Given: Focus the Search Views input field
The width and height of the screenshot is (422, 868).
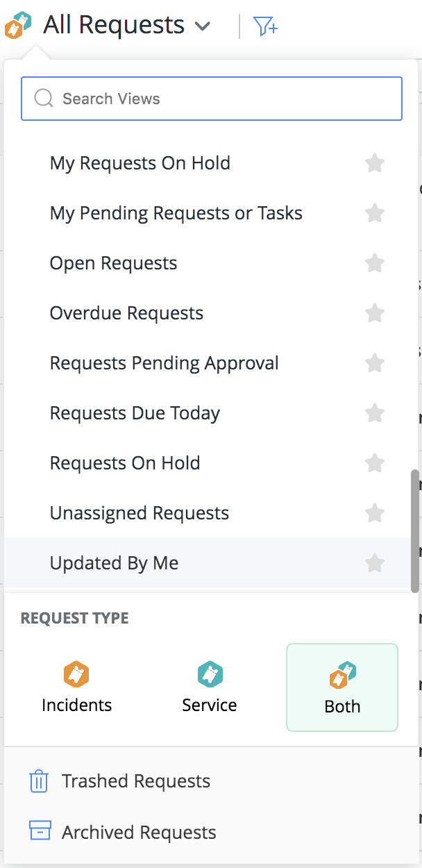Looking at the screenshot, I should tap(212, 99).
